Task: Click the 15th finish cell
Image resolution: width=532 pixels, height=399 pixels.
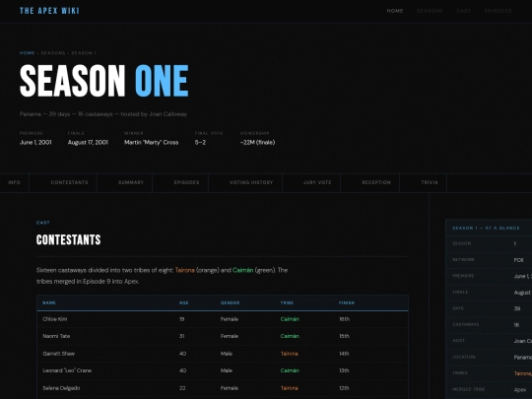Action: point(345,336)
